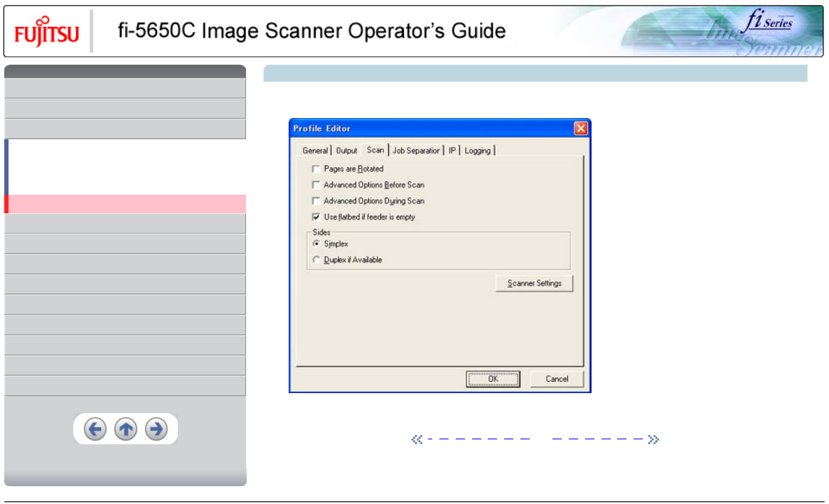This screenshot has width=829, height=504.
Task: Open the Job Separator tab
Action: point(416,151)
